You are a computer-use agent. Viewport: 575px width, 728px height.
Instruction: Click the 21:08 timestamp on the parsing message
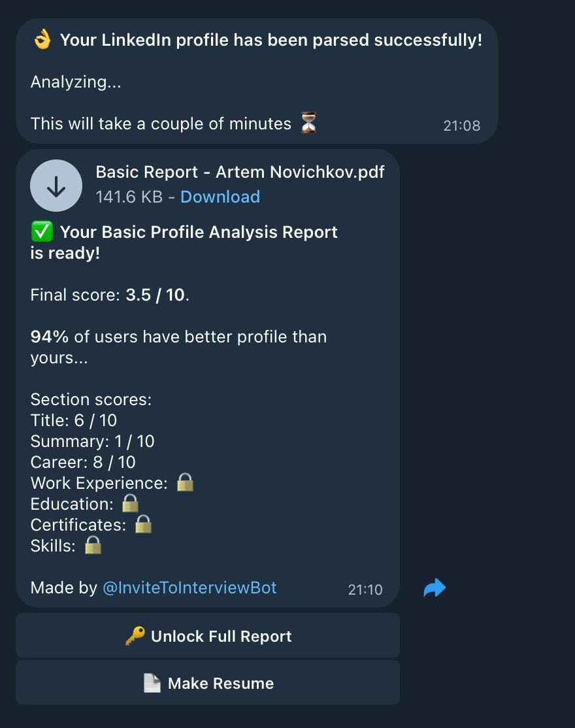coord(461,125)
